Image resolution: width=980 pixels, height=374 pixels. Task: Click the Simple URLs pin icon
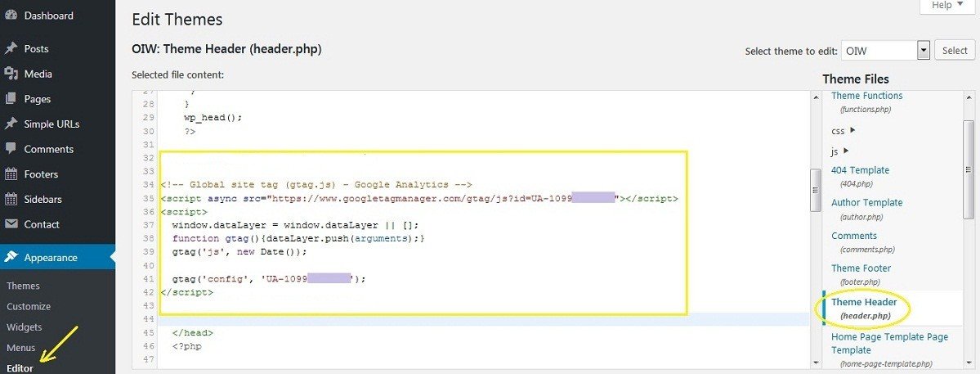coord(11,124)
